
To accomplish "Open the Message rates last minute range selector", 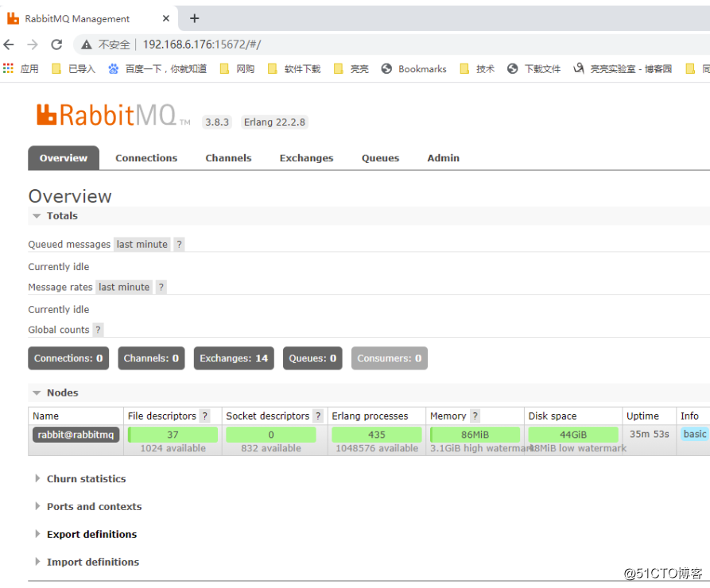I will [x=124, y=287].
